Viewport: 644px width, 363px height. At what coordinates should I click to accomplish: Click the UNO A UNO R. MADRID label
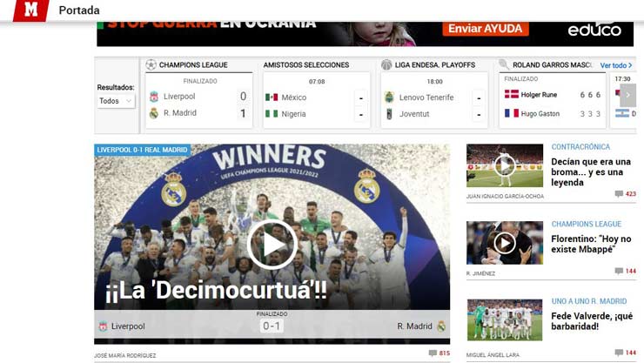[x=589, y=301]
